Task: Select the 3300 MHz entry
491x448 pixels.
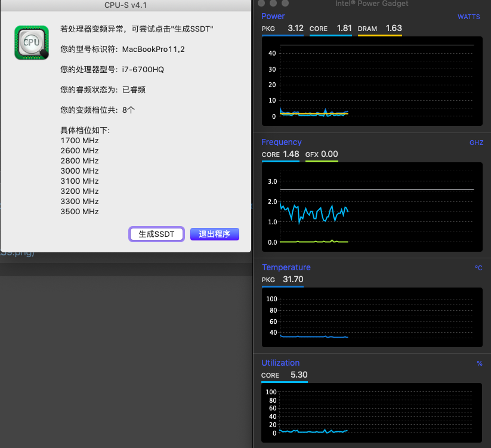Action: coord(79,201)
